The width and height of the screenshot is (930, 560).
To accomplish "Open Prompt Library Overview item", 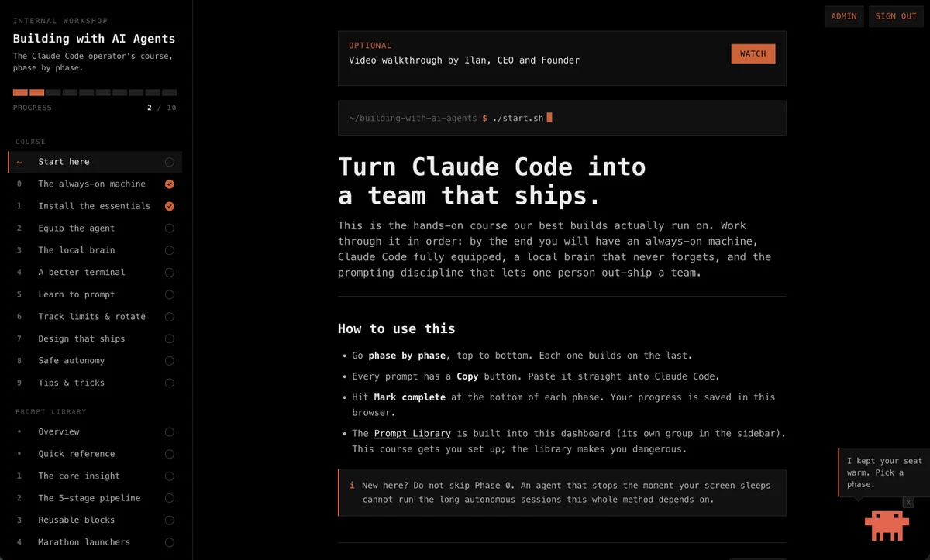I will (x=95, y=432).
